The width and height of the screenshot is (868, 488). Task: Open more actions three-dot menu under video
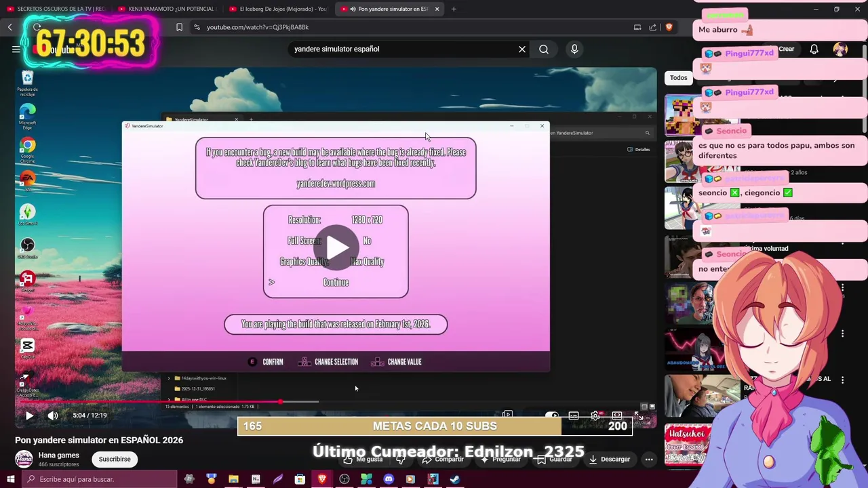(x=649, y=459)
